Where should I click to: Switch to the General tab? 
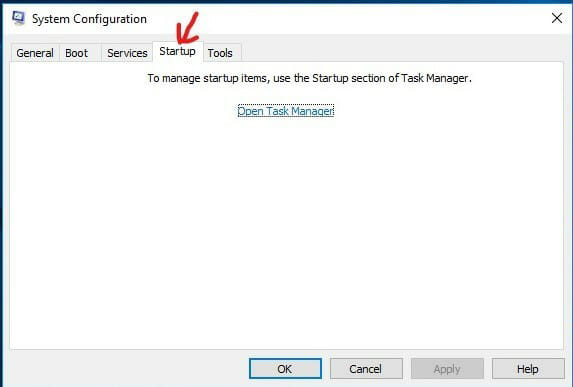(x=35, y=53)
